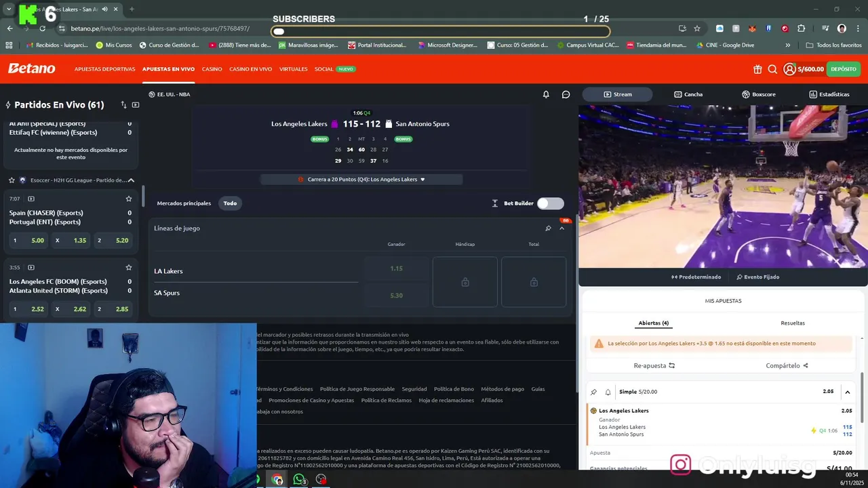Open Betano search magnifier icon
Viewport: 868px width, 488px height.
click(772, 69)
